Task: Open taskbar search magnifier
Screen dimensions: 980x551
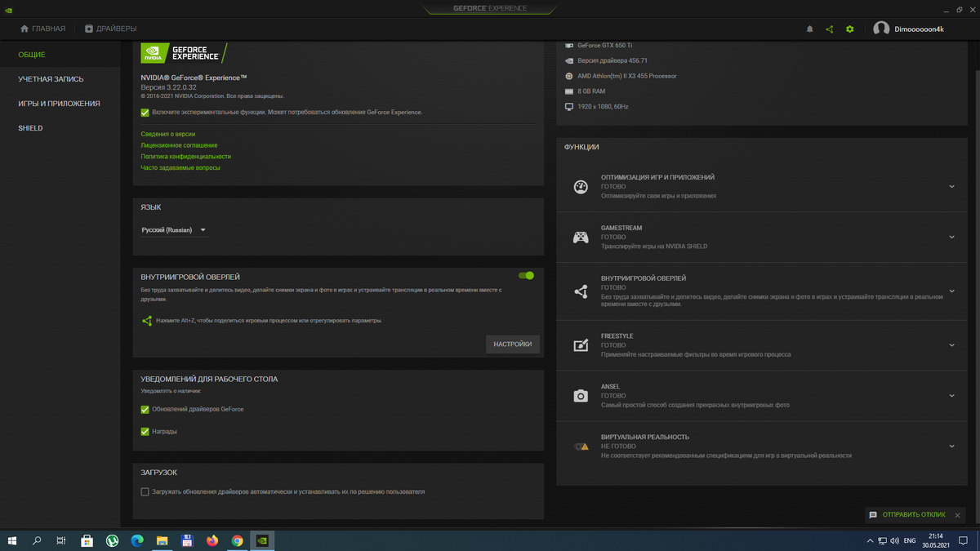Action: (x=37, y=540)
